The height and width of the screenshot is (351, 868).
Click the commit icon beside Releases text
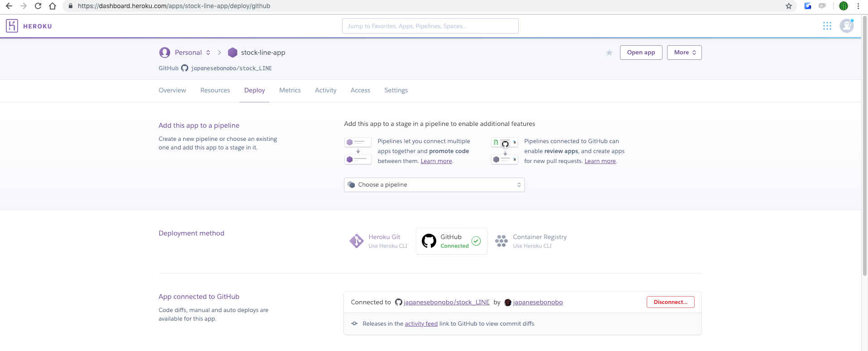pos(354,323)
